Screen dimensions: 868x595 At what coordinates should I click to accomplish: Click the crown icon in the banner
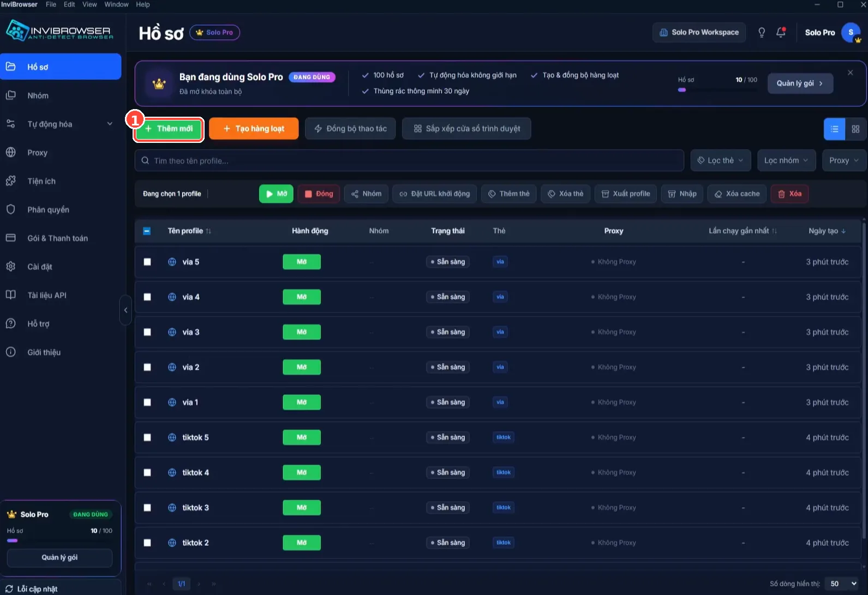tap(159, 84)
